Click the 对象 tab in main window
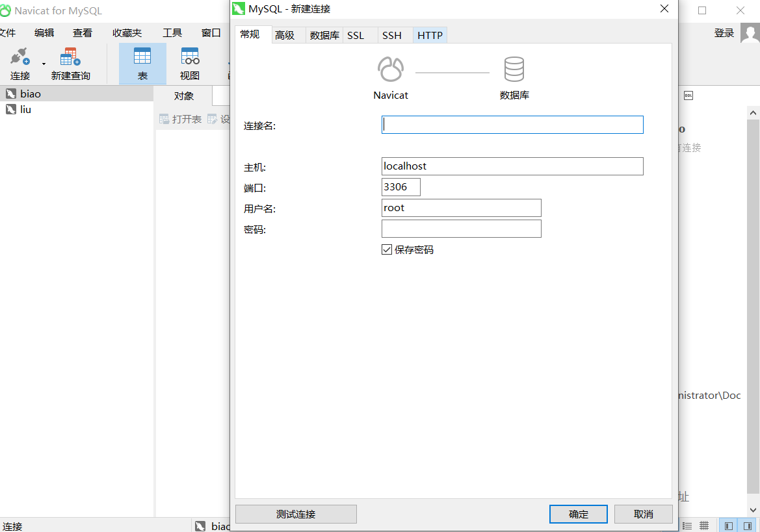 (x=184, y=96)
